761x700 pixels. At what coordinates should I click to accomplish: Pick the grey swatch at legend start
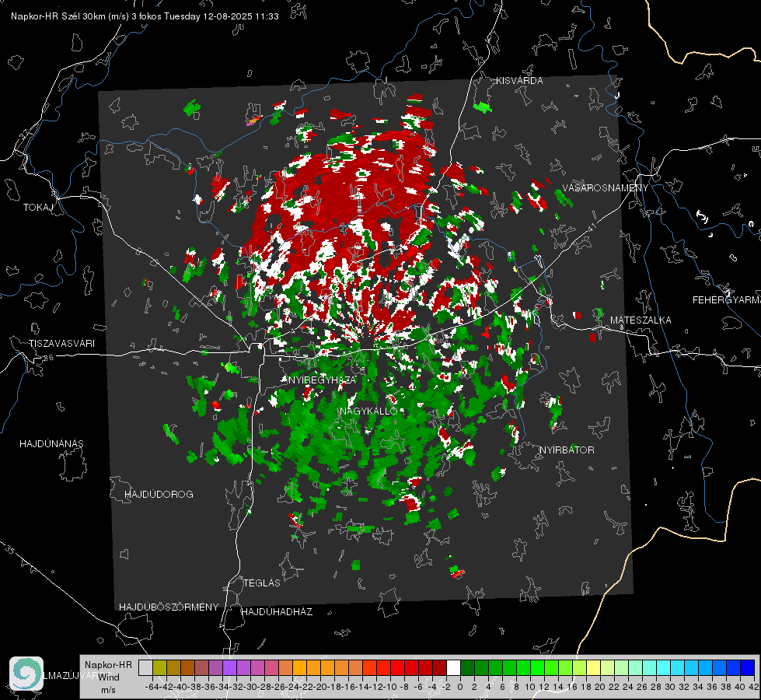tap(145, 668)
